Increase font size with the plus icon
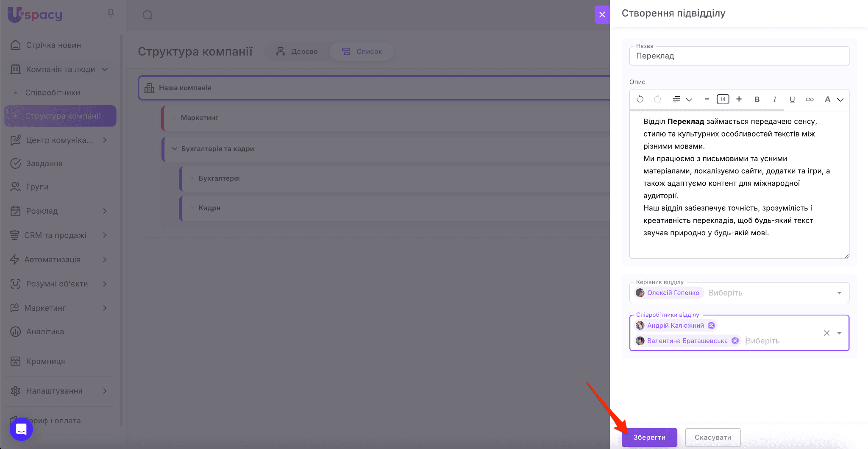The width and height of the screenshot is (868, 449). tap(739, 99)
